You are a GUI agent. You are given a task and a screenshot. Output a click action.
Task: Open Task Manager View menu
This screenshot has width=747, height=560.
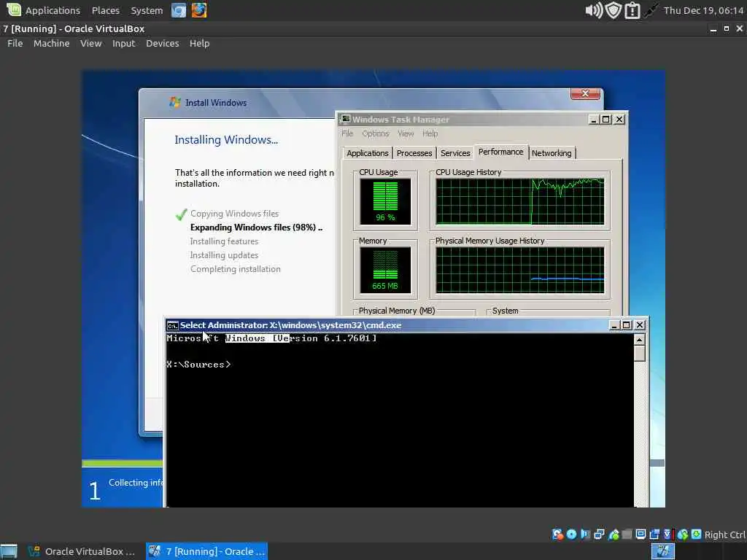[406, 133]
